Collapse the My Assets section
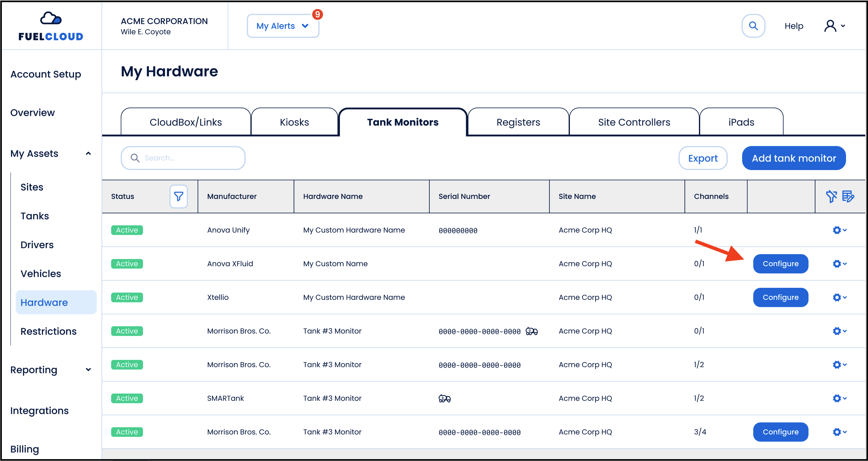This screenshot has width=868, height=461. (50, 153)
